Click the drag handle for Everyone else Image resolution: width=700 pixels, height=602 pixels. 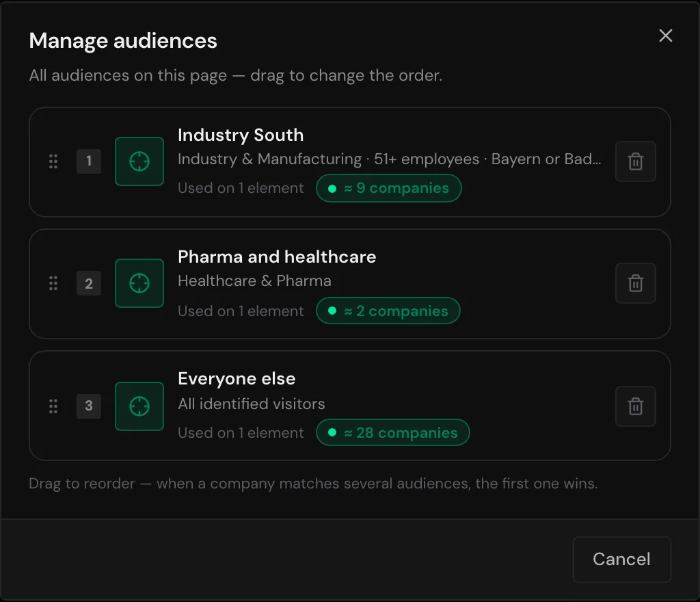coord(53,406)
